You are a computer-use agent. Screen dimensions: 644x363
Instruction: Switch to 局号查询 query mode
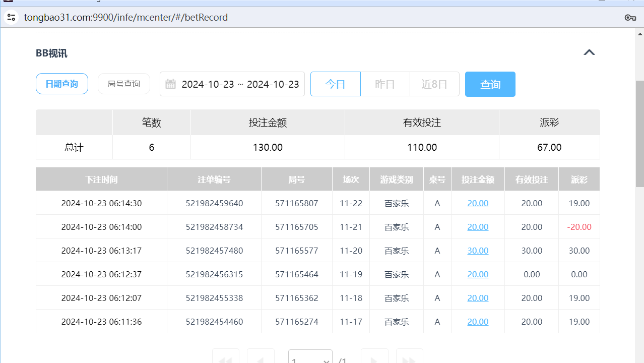123,84
